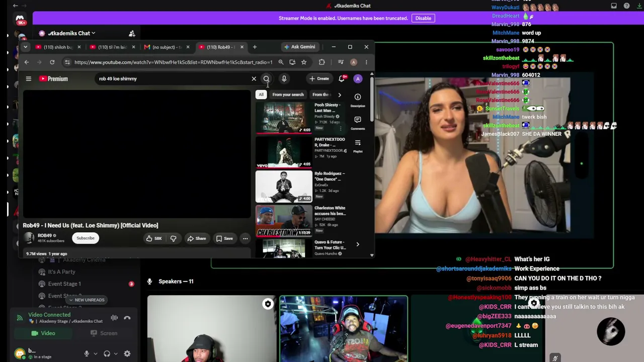Open Discord user settings gear
The width and height of the screenshot is (644, 362).
(x=127, y=354)
